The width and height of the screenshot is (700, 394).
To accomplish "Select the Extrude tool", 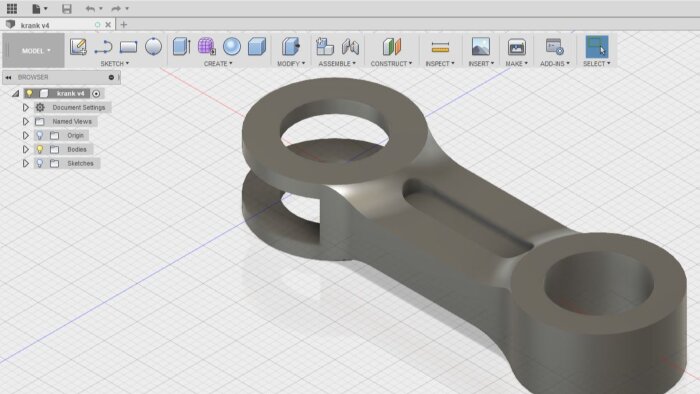I will coord(182,47).
